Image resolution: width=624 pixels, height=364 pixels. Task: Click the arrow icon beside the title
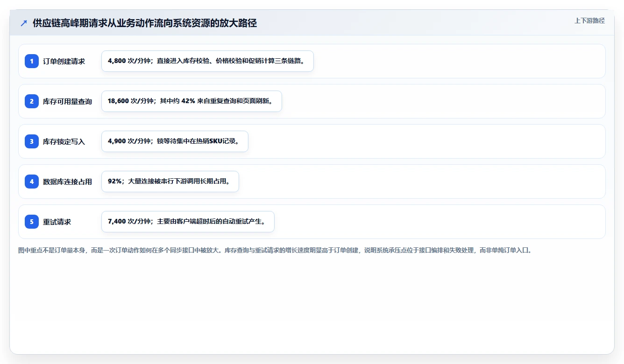[x=24, y=23]
